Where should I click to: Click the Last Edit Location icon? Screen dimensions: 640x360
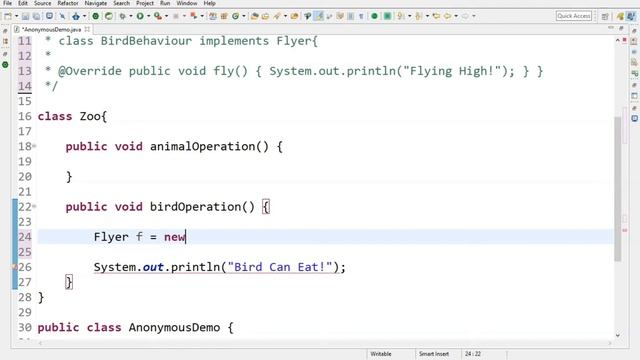pyautogui.click(x=436, y=16)
